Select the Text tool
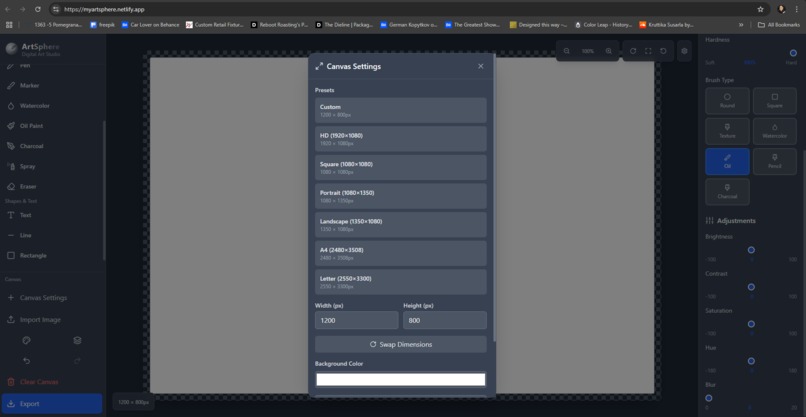Screen dimensions: 806x417 tap(51, 215)
